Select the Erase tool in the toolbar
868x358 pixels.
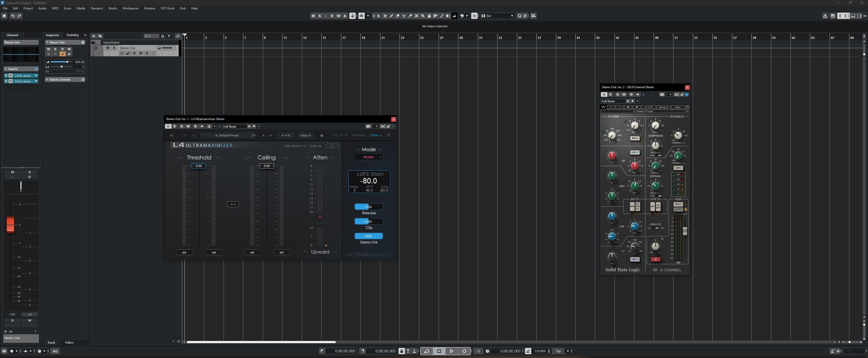pyautogui.click(x=398, y=16)
